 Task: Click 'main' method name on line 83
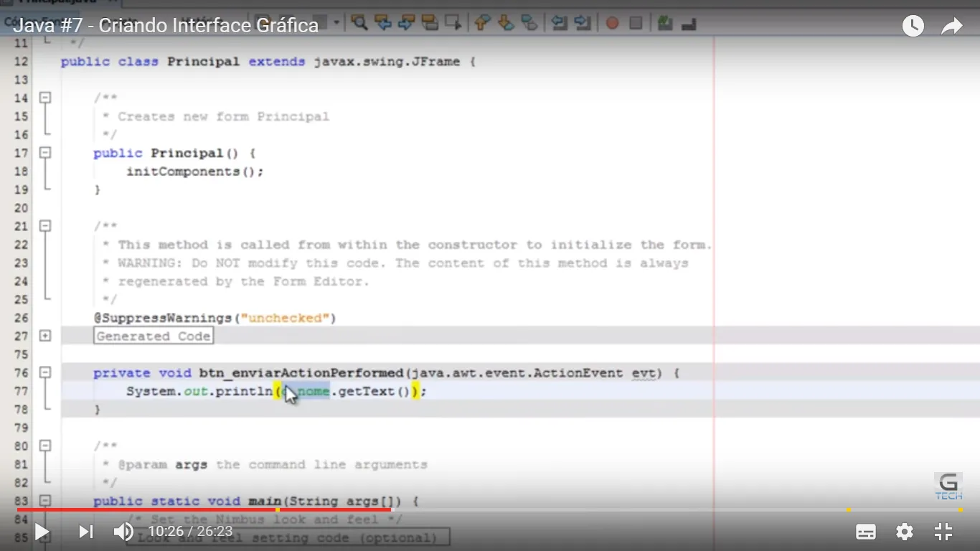[x=265, y=501]
